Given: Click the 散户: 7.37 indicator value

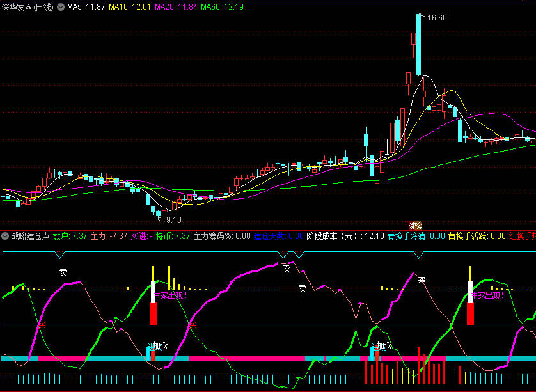Looking at the screenshot, I should (70, 236).
